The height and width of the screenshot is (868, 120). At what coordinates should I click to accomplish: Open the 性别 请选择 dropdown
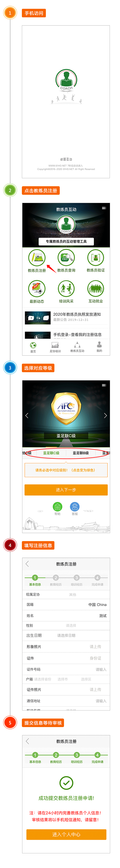(71, 625)
